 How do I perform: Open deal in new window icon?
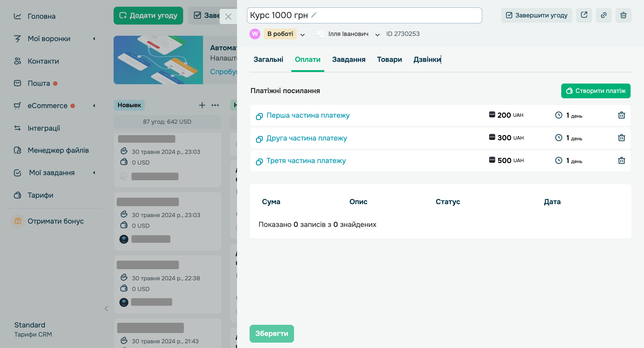pos(584,15)
